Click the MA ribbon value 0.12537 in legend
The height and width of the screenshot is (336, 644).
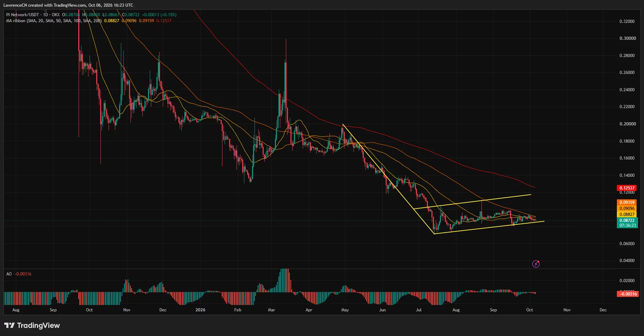click(x=164, y=21)
